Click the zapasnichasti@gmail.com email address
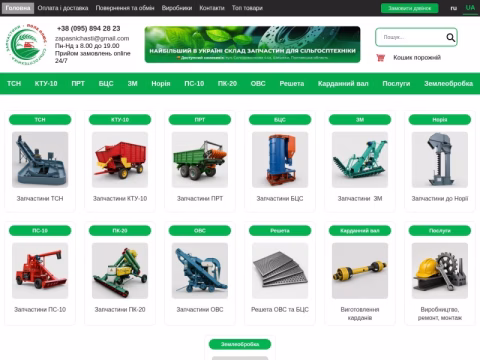Image resolution: width=480 pixels, height=360 pixels. coord(92,38)
